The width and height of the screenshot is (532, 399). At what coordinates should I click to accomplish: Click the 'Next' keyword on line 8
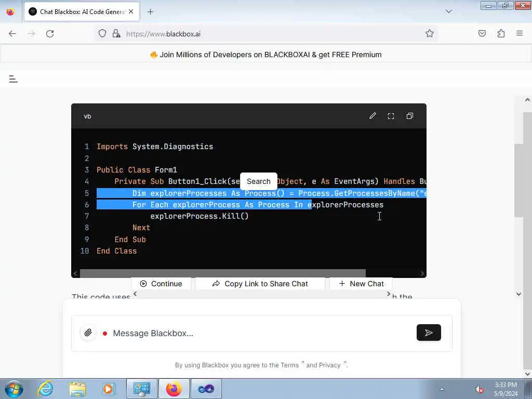pyautogui.click(x=141, y=228)
